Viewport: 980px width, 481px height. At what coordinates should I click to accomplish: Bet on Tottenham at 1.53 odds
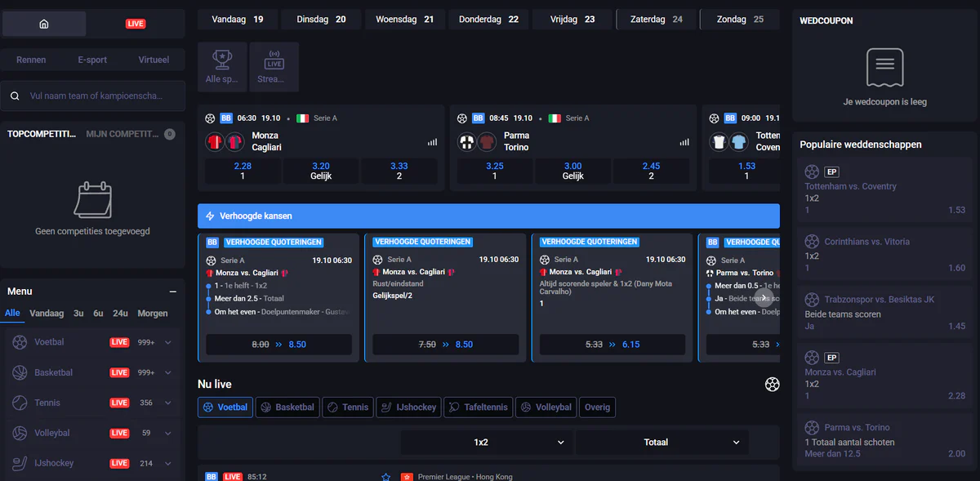tap(746, 171)
